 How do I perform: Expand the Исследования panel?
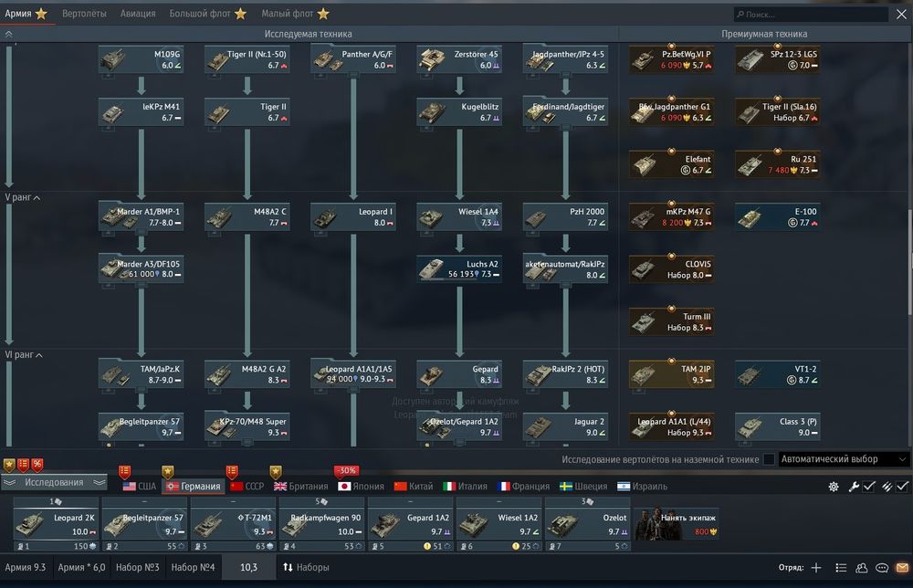[x=54, y=482]
